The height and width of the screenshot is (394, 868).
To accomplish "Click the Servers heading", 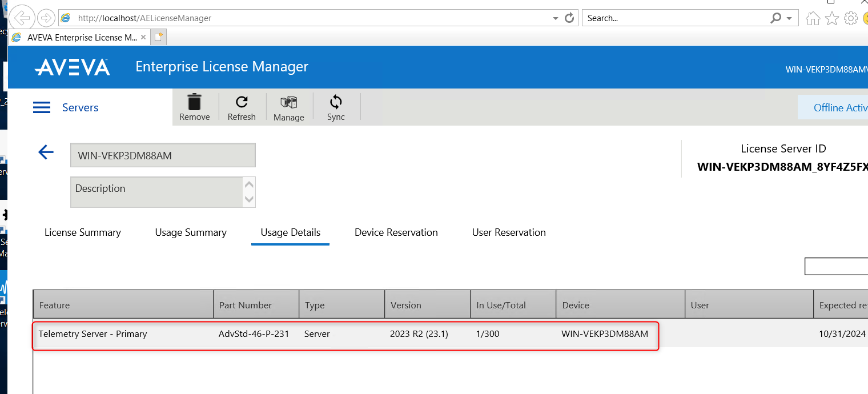I will click(80, 107).
